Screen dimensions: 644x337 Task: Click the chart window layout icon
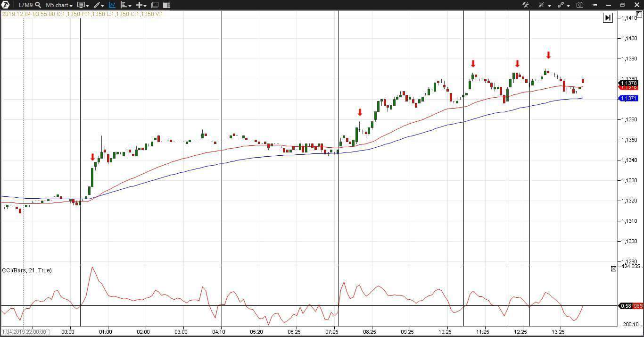[155, 5]
